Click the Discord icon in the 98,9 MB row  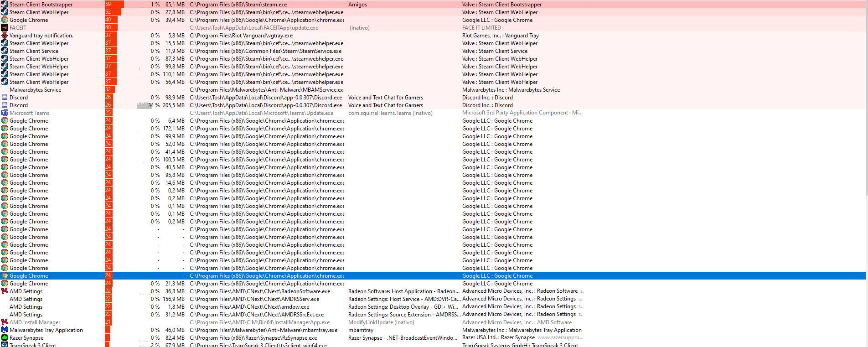coord(5,98)
